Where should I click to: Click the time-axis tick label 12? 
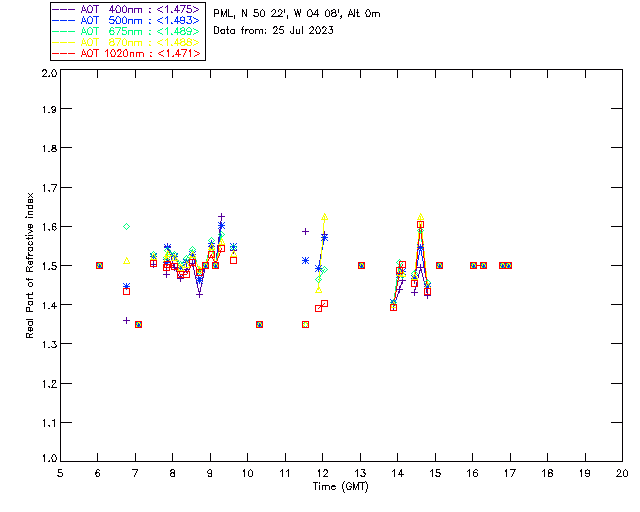click(x=322, y=473)
